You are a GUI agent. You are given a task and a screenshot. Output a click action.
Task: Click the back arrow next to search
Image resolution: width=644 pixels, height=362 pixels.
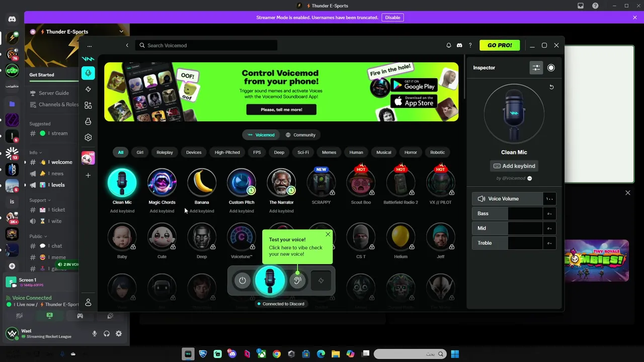point(127,45)
